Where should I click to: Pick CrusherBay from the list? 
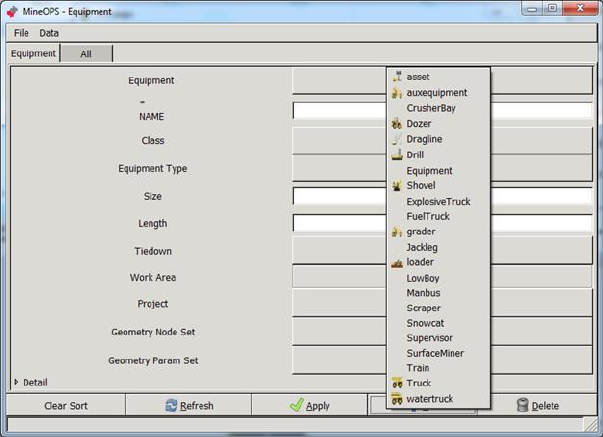[x=438, y=108]
